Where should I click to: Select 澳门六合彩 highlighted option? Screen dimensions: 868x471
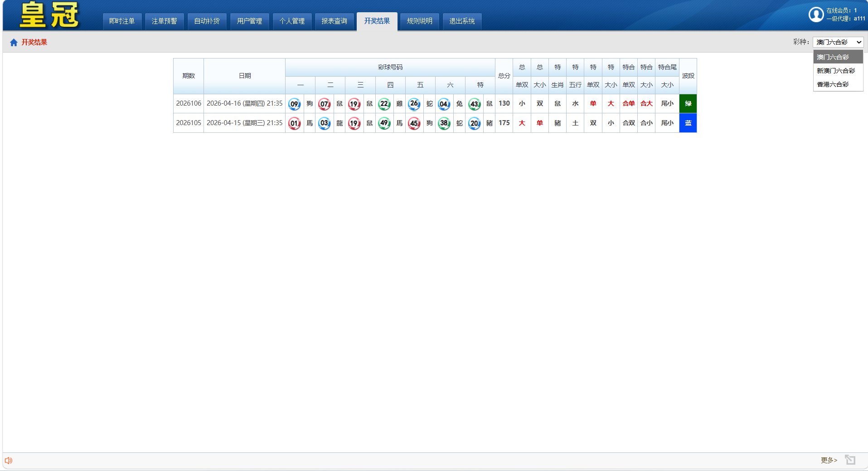point(833,57)
